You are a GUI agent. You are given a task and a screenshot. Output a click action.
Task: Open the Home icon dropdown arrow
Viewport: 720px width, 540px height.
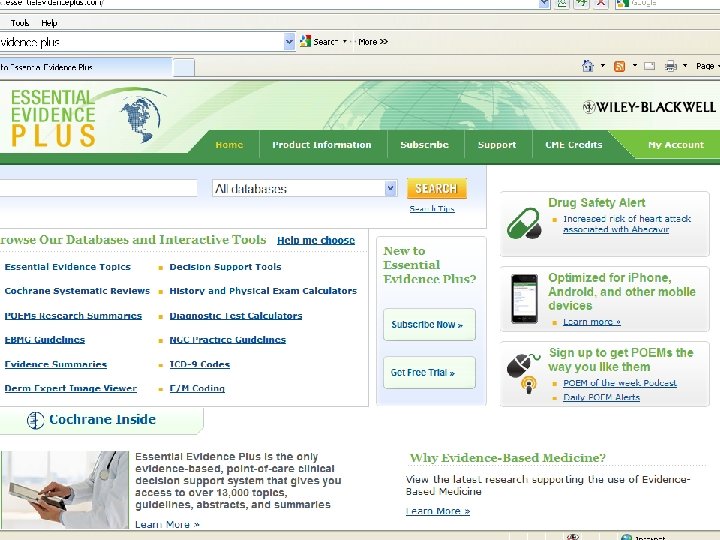pyautogui.click(x=603, y=66)
